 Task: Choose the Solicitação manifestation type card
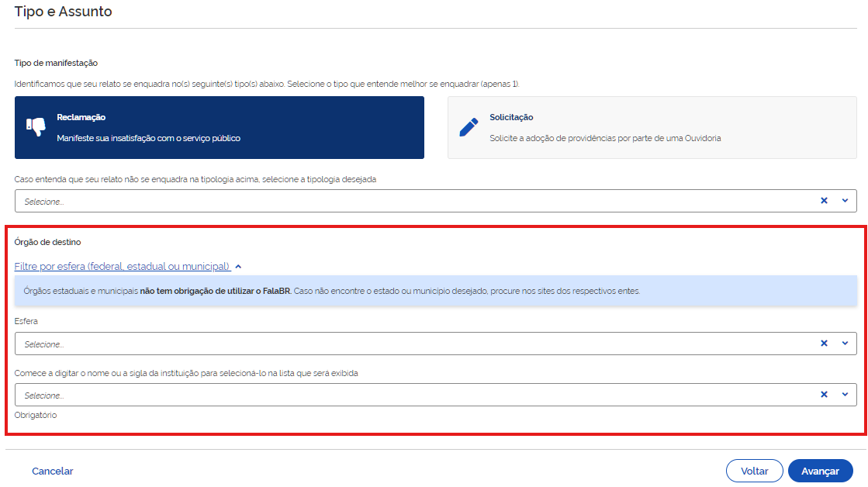click(652, 128)
